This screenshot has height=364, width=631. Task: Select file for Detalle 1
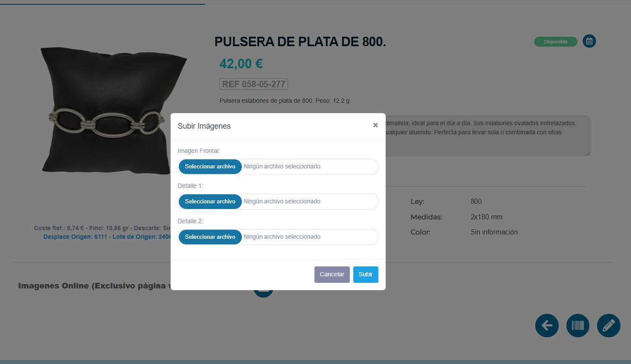click(x=210, y=201)
